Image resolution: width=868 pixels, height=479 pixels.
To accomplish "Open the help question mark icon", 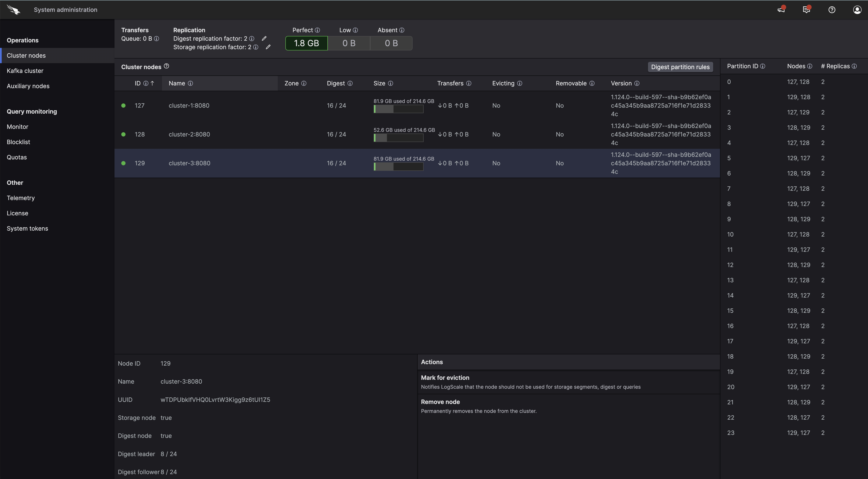I will click(x=832, y=10).
